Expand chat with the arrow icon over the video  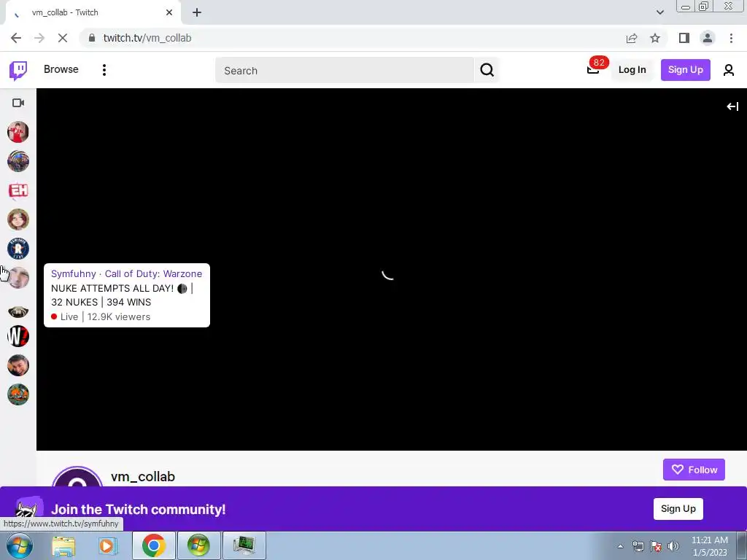[732, 106]
